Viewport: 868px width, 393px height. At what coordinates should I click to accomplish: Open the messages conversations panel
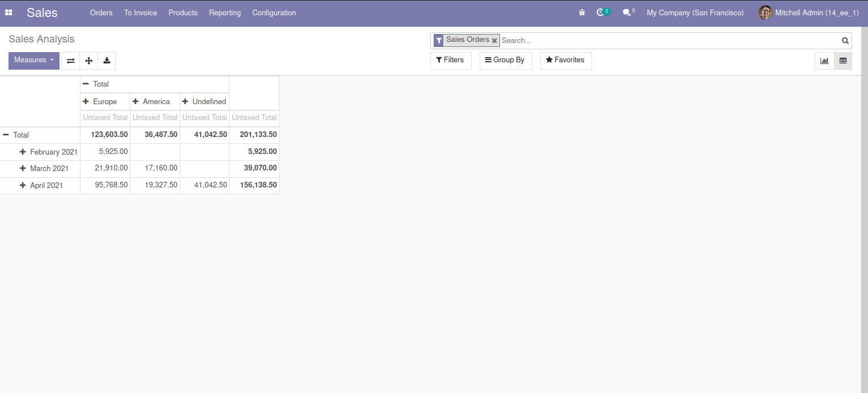(x=625, y=12)
